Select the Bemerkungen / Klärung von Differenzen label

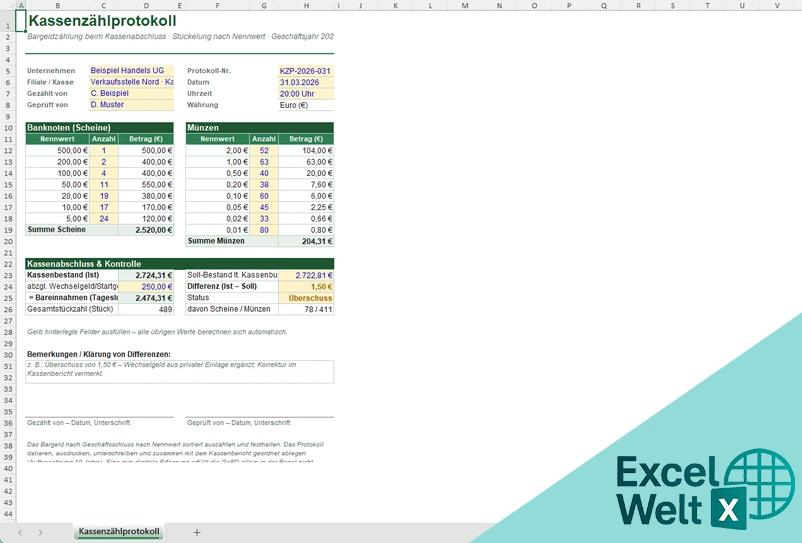coord(99,354)
